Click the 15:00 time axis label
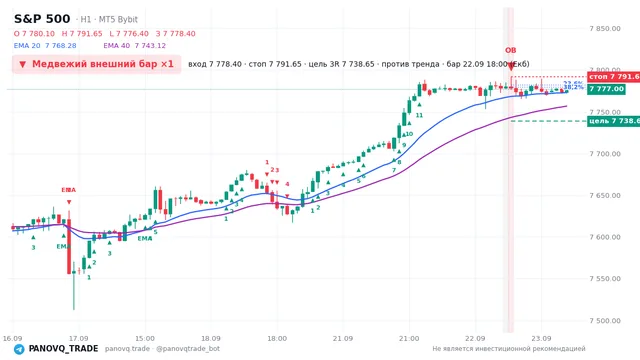This screenshot has width=640, height=360. point(145,338)
